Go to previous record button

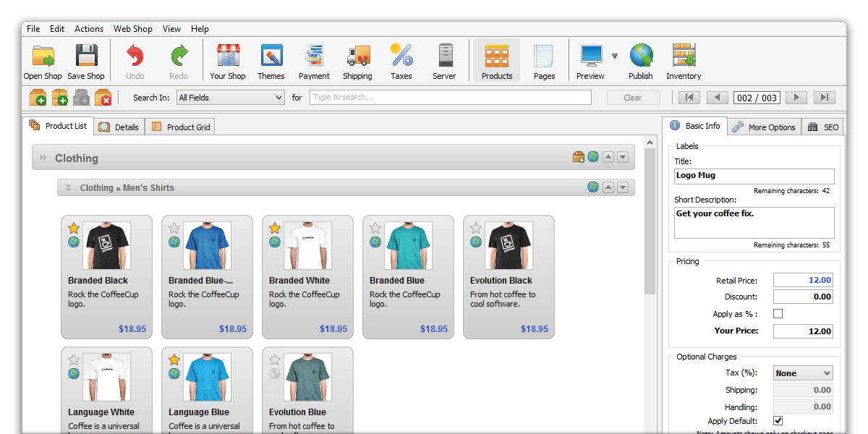pos(718,98)
